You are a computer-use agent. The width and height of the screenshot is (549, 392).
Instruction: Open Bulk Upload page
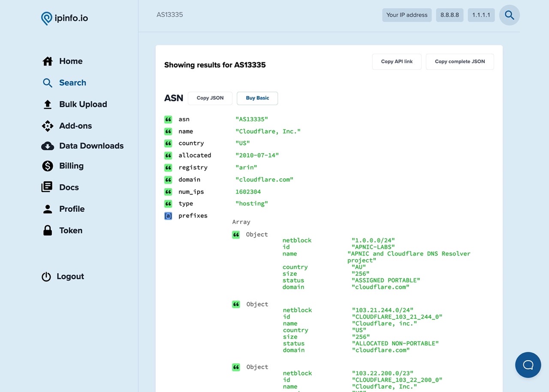[83, 104]
